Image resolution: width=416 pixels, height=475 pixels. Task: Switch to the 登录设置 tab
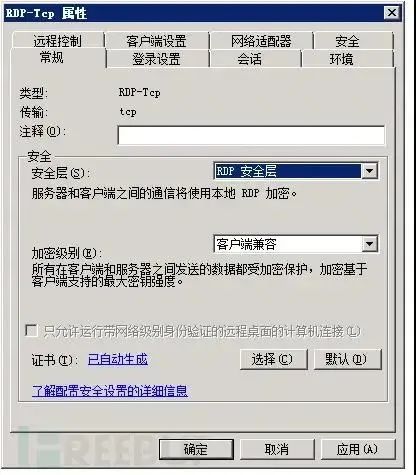[x=157, y=59]
